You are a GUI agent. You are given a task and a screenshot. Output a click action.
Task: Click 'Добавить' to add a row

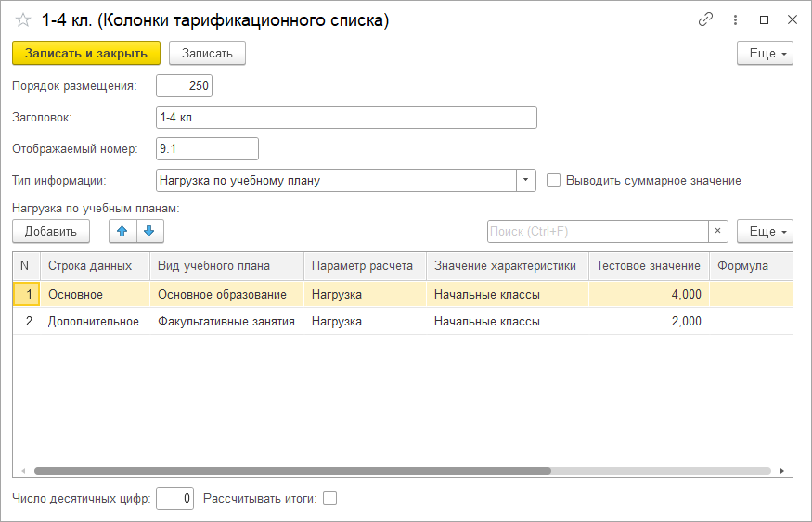(x=51, y=231)
